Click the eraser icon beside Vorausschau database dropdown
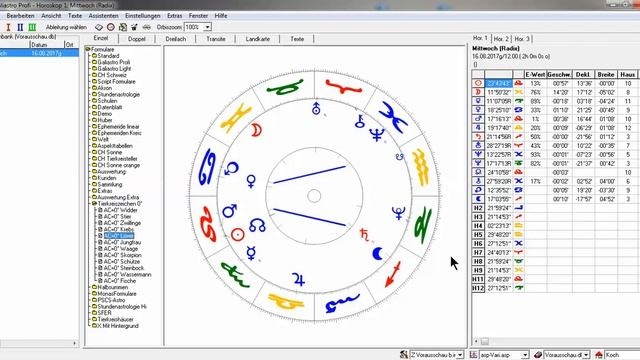 (538, 355)
